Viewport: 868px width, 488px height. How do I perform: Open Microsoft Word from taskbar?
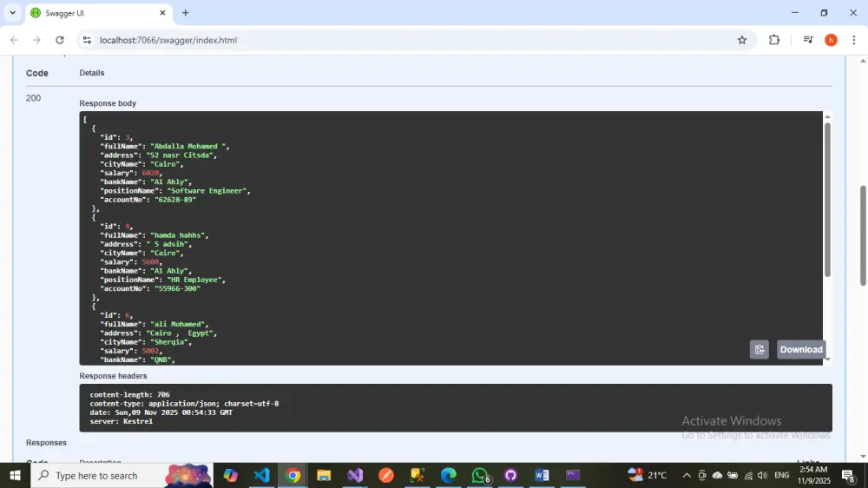pyautogui.click(x=542, y=475)
